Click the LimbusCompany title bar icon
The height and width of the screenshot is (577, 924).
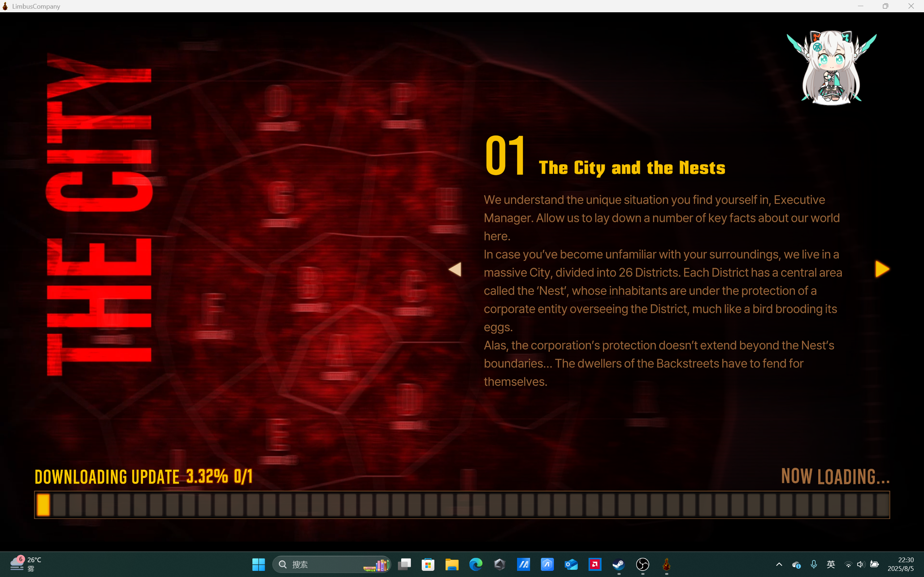coord(5,6)
